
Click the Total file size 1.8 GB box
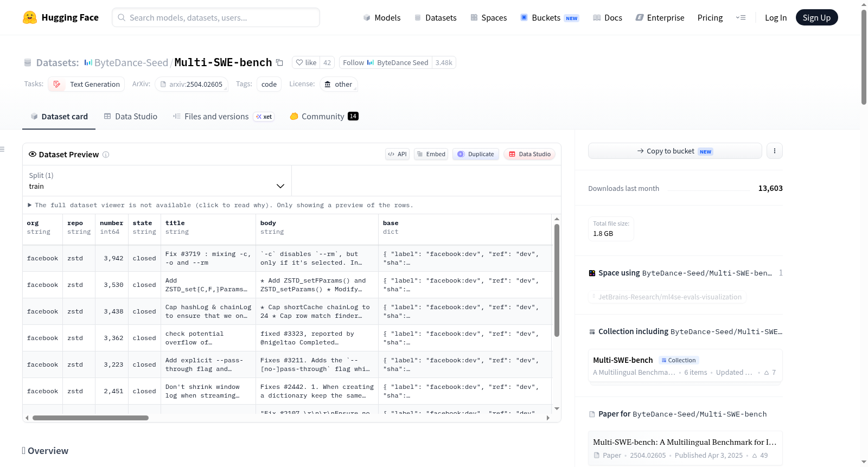611,229
